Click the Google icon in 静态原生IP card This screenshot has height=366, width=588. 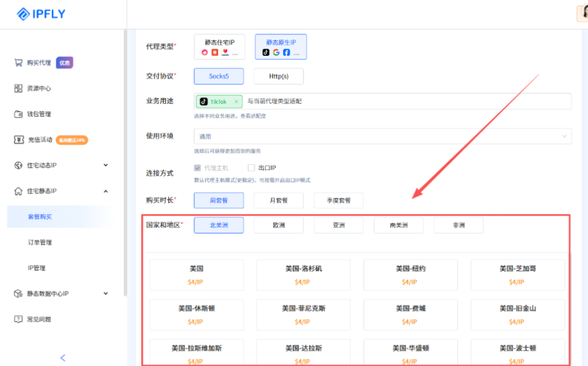[276, 53]
